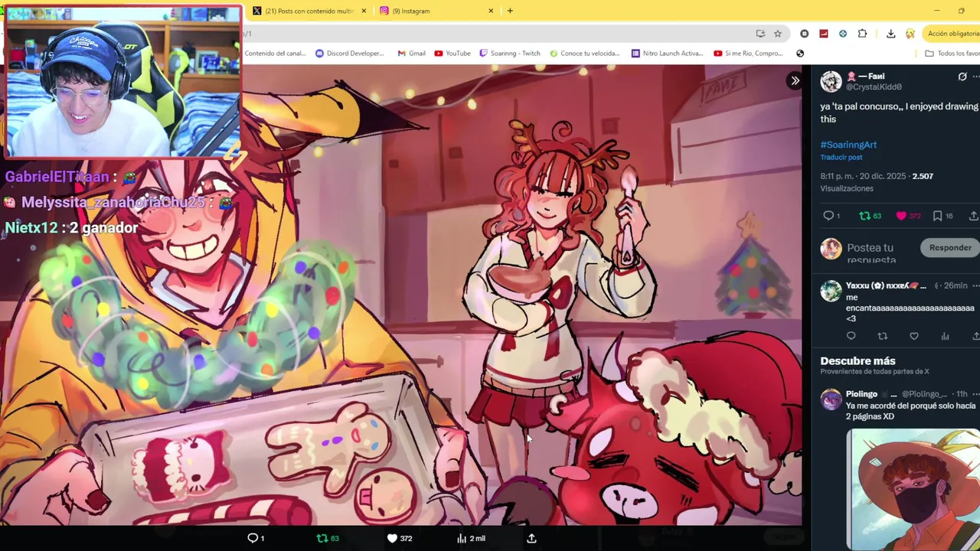Click the red chart extension icon
980x551 pixels.
point(824,34)
